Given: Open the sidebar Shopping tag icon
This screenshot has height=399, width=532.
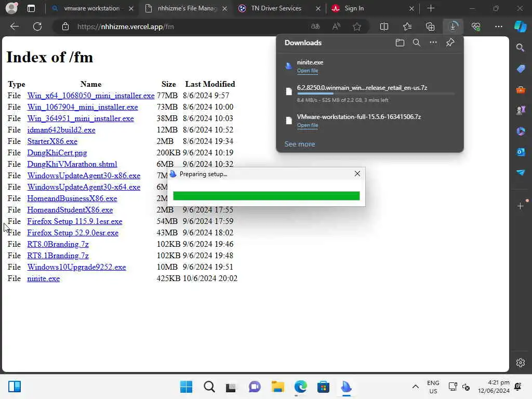Looking at the screenshot, I should (x=521, y=69).
